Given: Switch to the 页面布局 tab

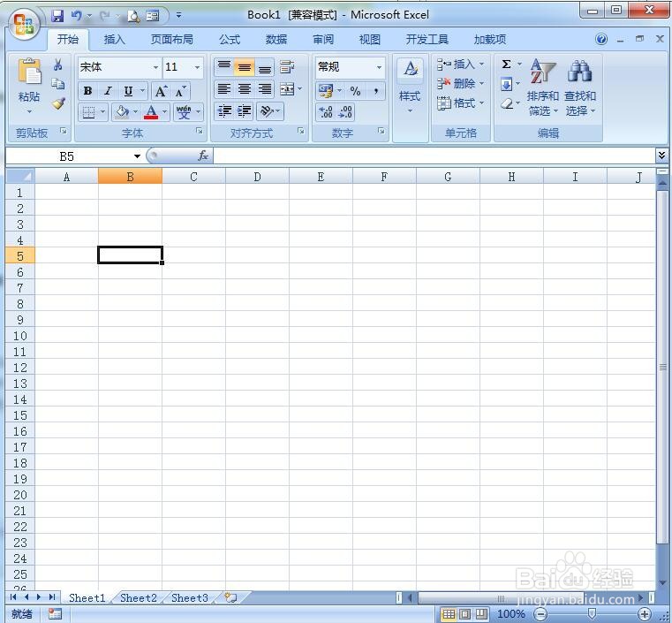Looking at the screenshot, I should click(171, 40).
